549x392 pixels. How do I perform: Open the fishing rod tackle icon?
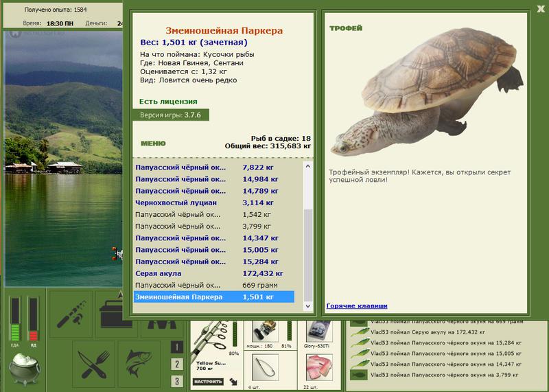(x=71, y=314)
